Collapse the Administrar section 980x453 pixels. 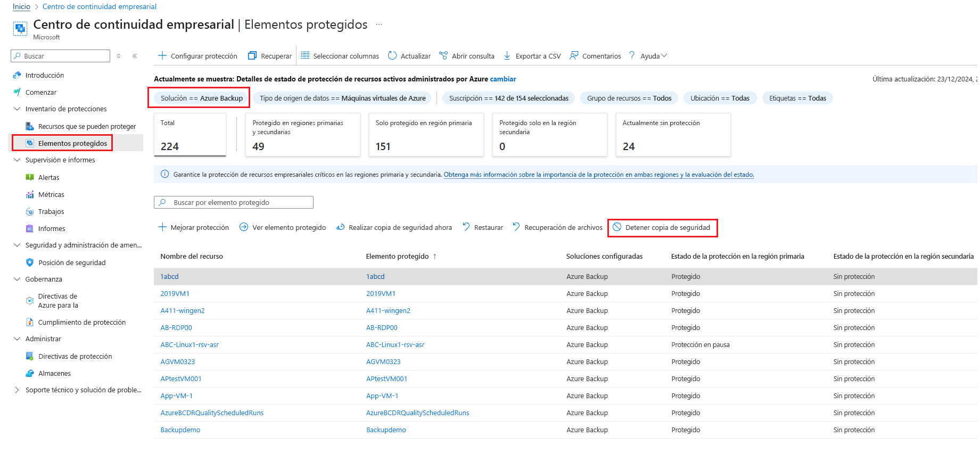(x=17, y=339)
